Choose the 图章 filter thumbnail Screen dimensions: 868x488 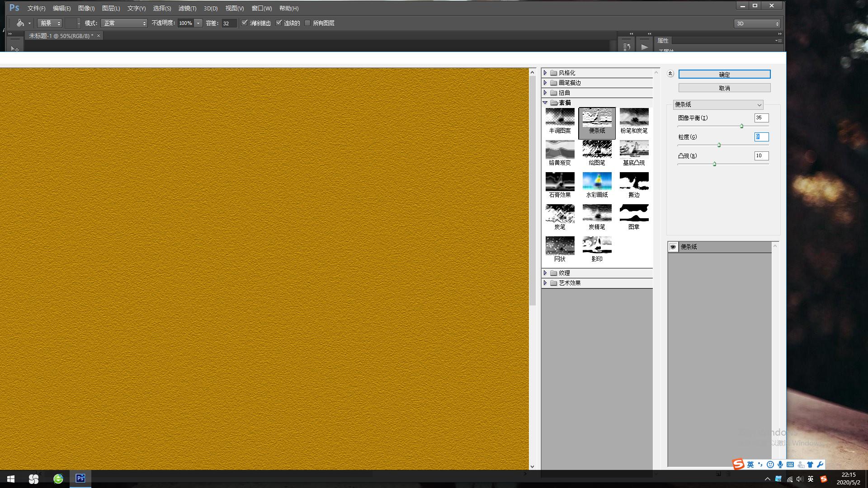point(634,214)
